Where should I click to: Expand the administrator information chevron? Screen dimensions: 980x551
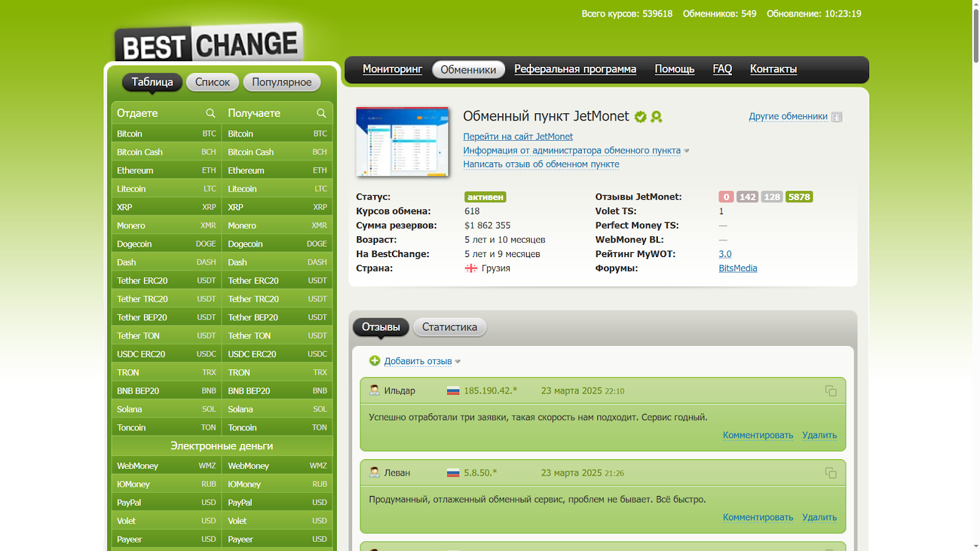click(687, 151)
